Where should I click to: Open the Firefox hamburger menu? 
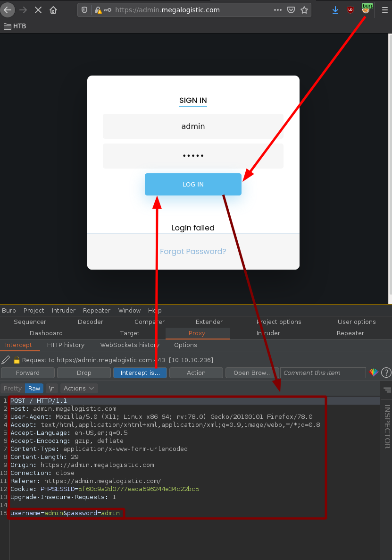tap(385, 10)
